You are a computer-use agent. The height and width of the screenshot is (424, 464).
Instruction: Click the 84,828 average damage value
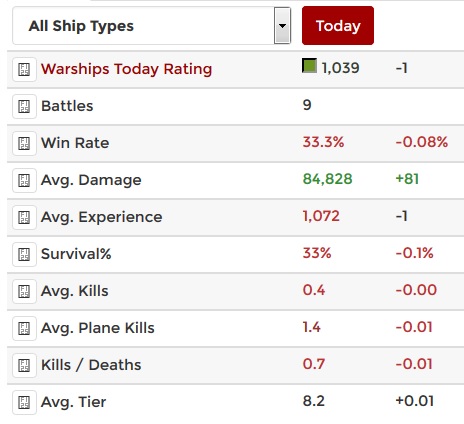327,179
